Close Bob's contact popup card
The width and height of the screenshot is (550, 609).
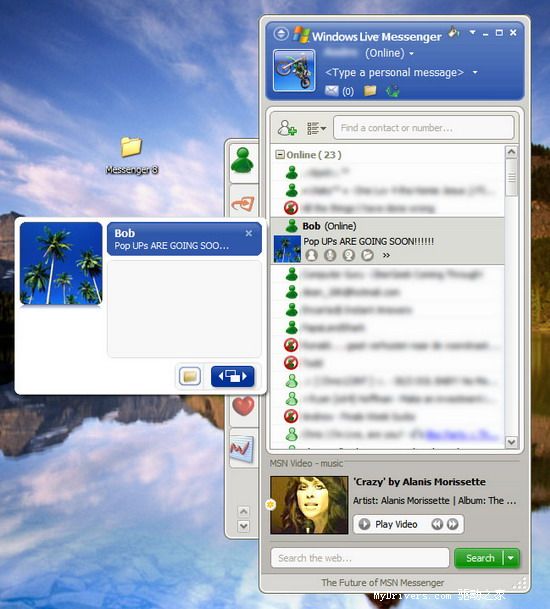tap(249, 233)
